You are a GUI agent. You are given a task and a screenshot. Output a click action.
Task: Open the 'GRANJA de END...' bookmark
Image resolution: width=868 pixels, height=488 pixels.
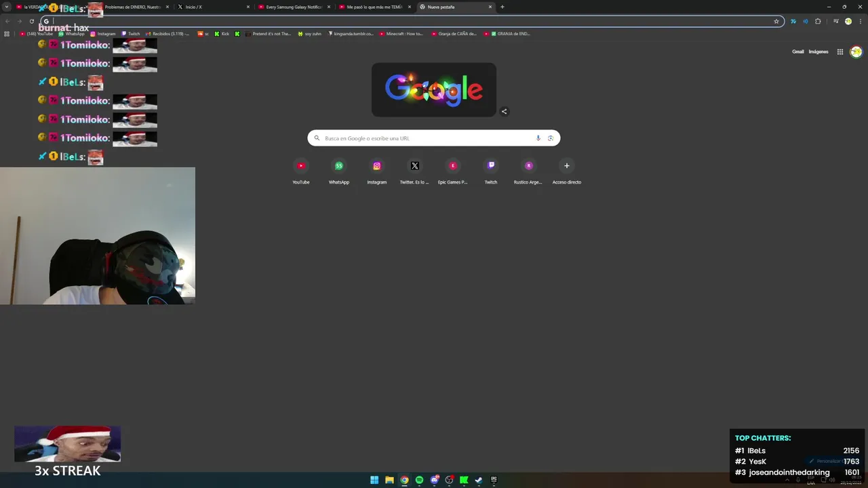click(507, 33)
